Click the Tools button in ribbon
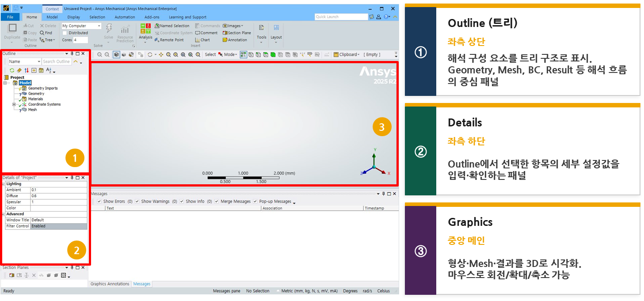This screenshot has height=301, width=644. pyautogui.click(x=262, y=33)
